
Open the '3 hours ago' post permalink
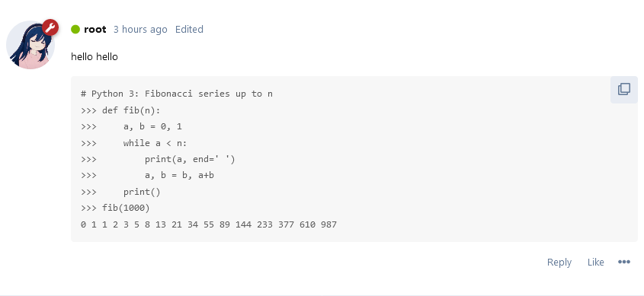tap(140, 30)
